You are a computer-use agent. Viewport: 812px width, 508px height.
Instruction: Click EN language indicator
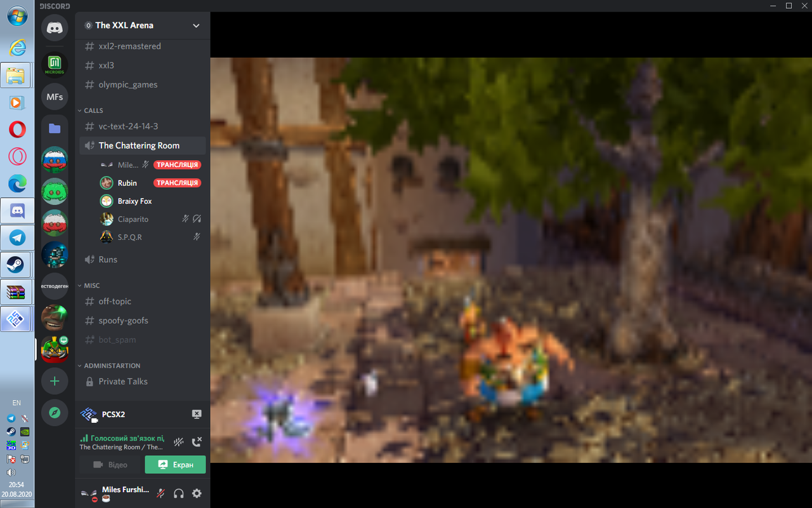[x=16, y=403]
